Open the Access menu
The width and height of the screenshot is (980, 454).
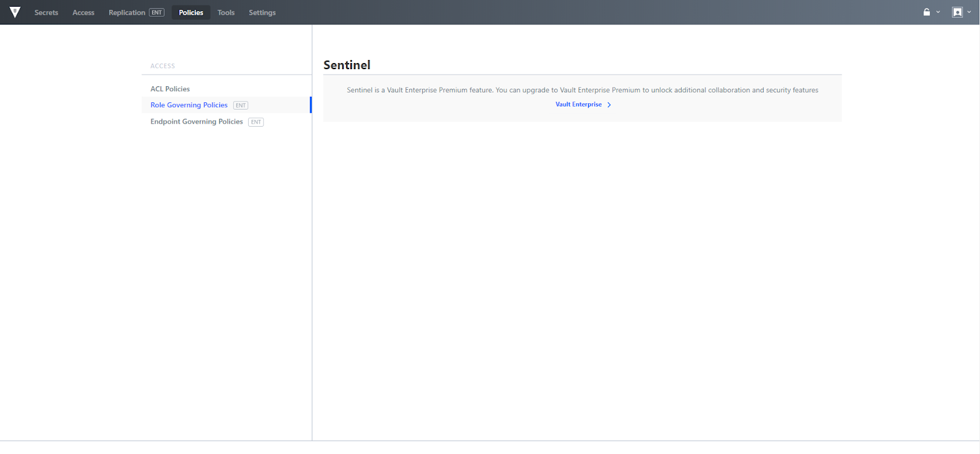[83, 12]
